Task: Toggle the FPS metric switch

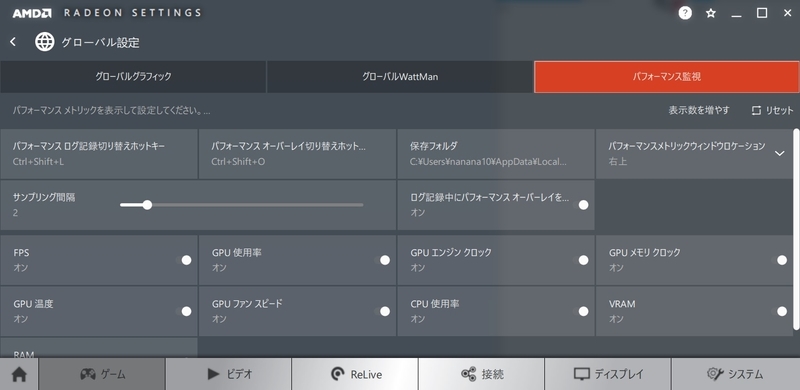Action: (184, 260)
